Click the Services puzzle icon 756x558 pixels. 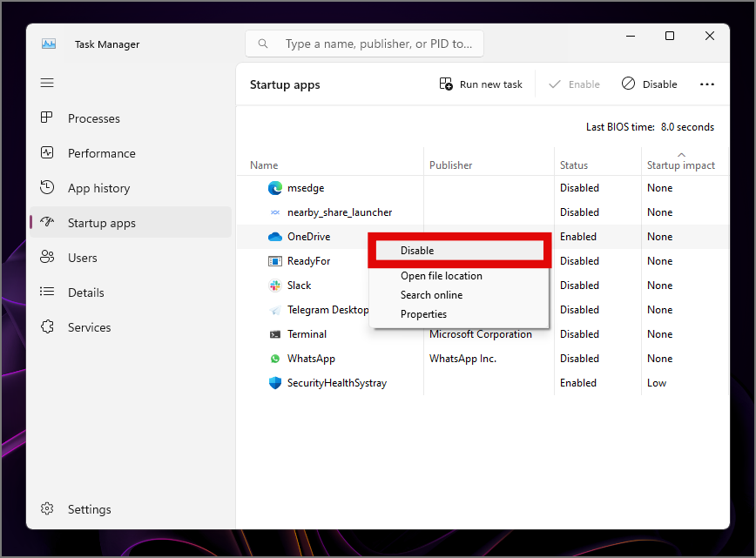pos(47,326)
